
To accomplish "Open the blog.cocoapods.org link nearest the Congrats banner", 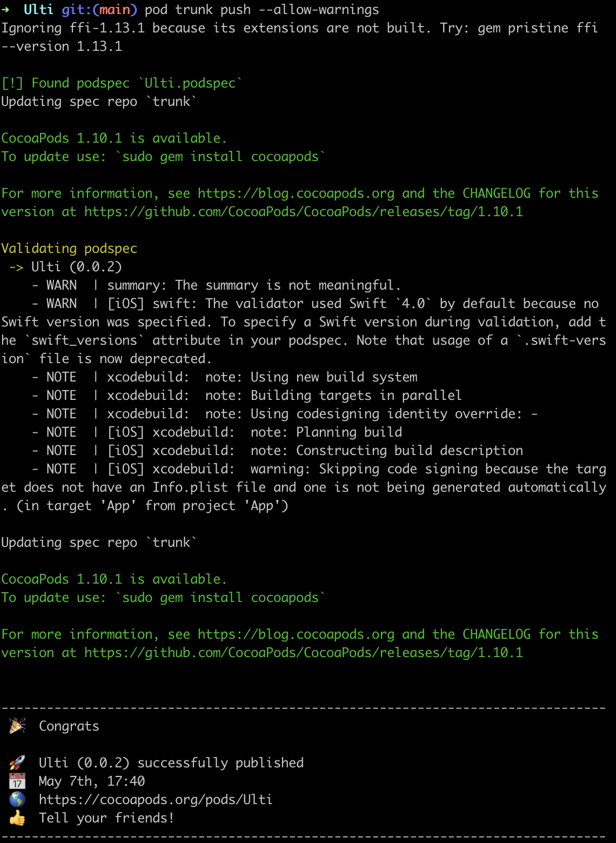I will pyautogui.click(x=296, y=634).
